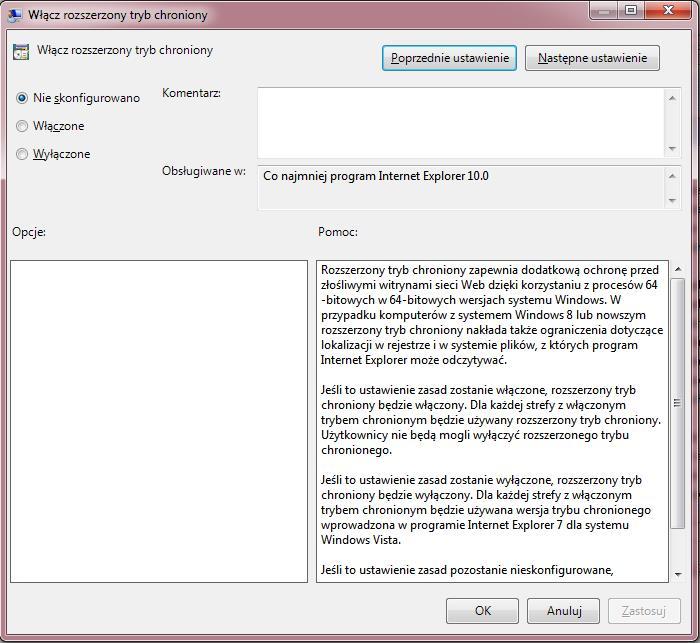Choose the 'Wyłączone' radio option
The width and height of the screenshot is (700, 643).
[x=22, y=154]
